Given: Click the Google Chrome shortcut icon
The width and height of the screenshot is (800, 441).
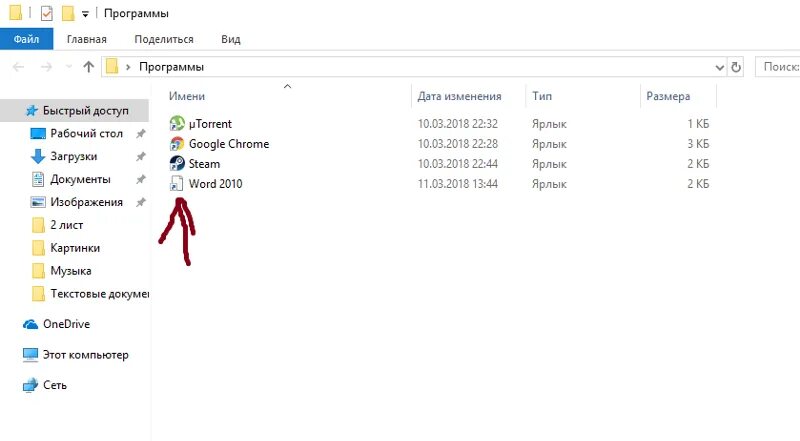Looking at the screenshot, I should point(177,144).
